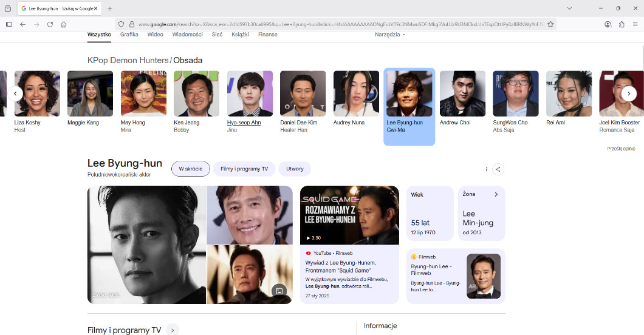Play the Squid Game interview video thumbnail
This screenshot has width=644, height=335.
[x=349, y=215]
